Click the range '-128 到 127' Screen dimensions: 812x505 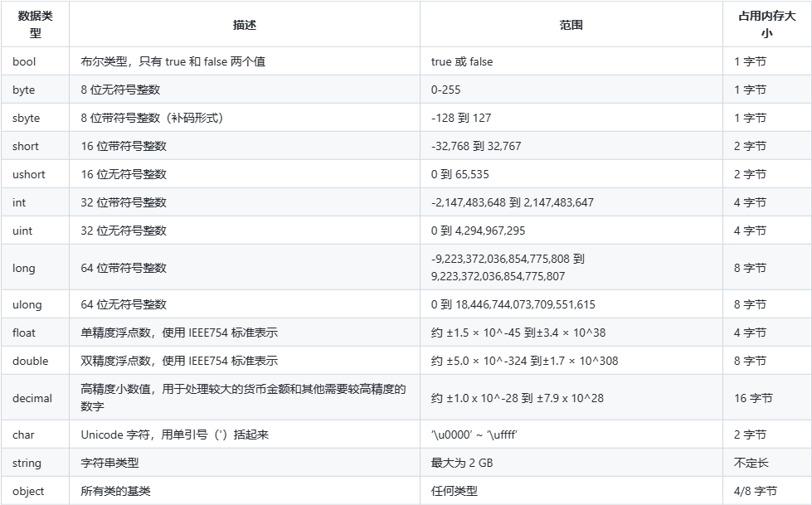pos(461,118)
